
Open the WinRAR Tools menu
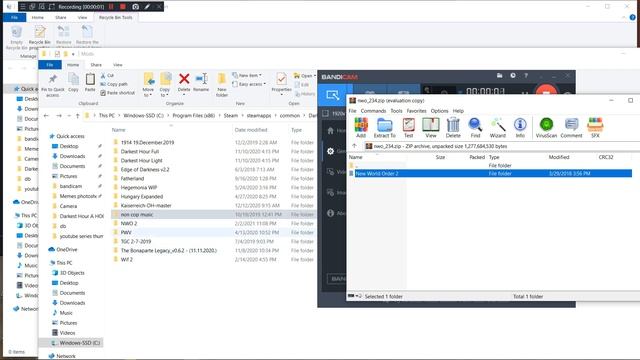396,111
